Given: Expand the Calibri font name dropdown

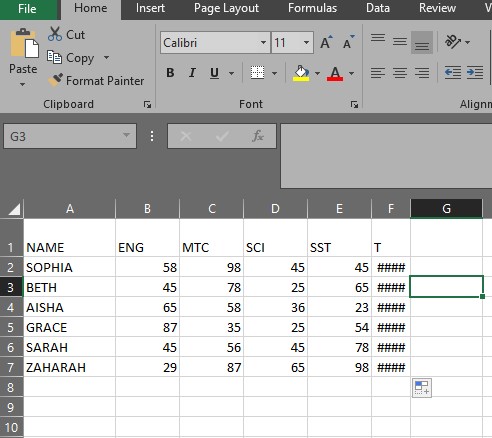Looking at the screenshot, I should pyautogui.click(x=263, y=43).
